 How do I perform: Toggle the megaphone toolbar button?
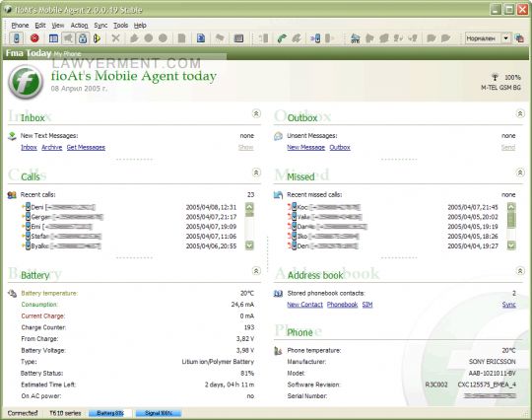68,38
